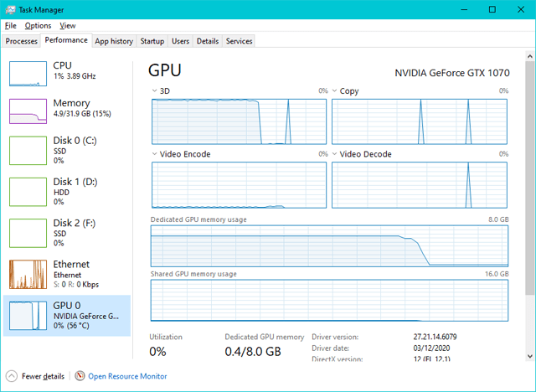The height and width of the screenshot is (392, 536).
Task: Select the Memory usage graph thumbnail
Action: click(x=28, y=111)
